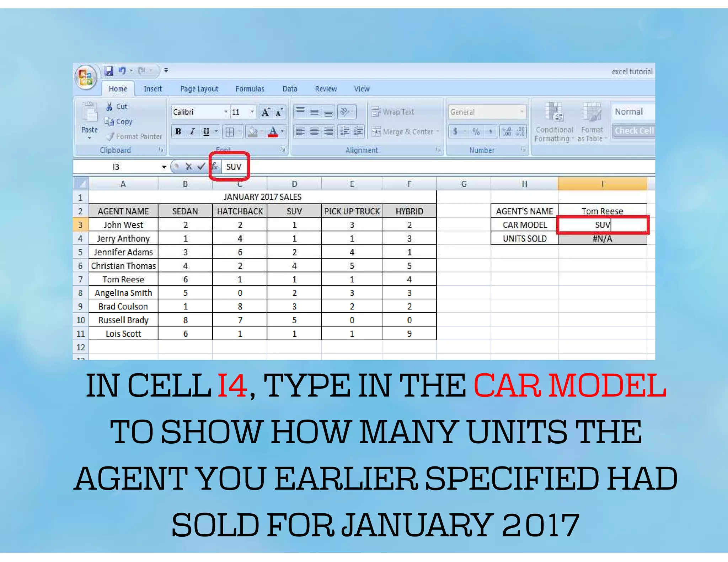
Task: Click the Save icon in quick access toolbar
Action: click(x=108, y=71)
